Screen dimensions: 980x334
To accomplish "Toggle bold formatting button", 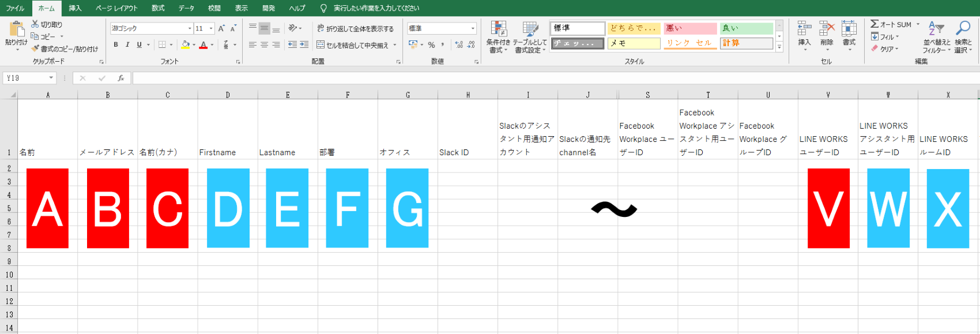I will [x=116, y=44].
